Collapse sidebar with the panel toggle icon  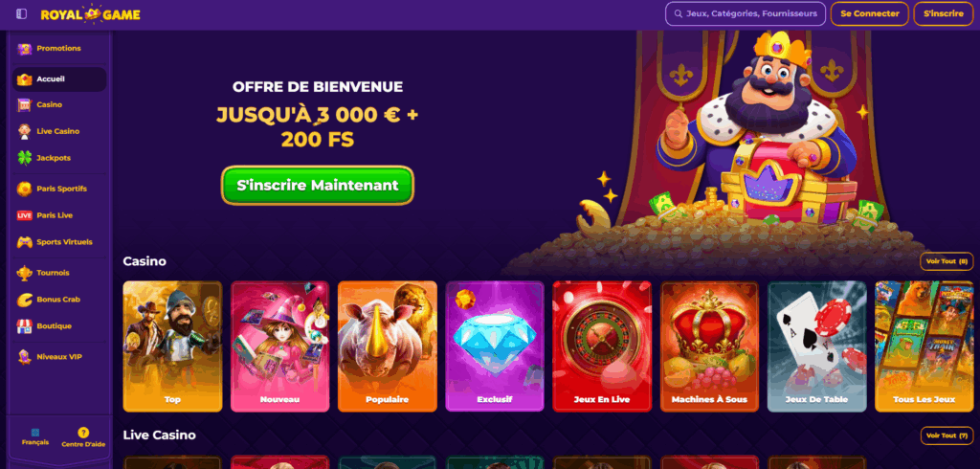21,13
